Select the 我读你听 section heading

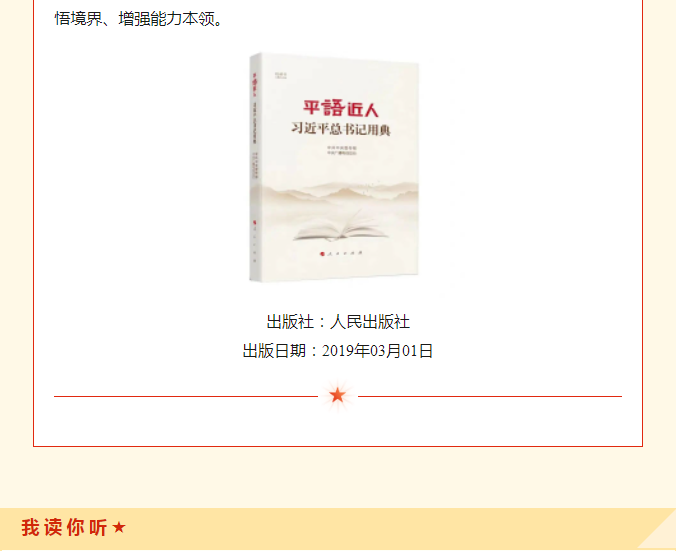64,527
